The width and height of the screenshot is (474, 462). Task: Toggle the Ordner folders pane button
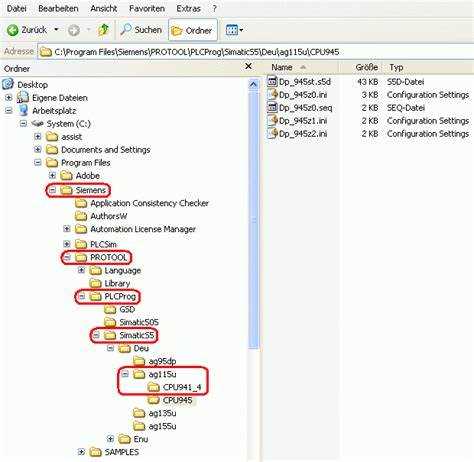pyautogui.click(x=192, y=31)
